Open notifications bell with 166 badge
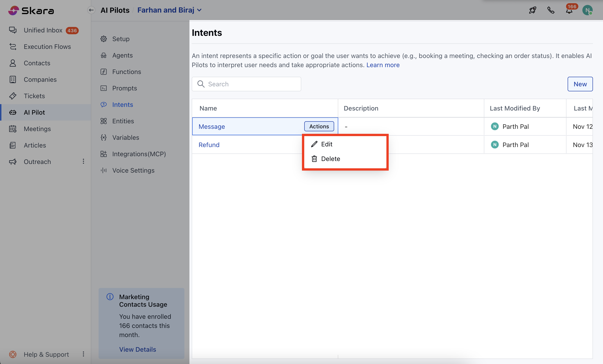This screenshot has height=364, width=603. pos(569,11)
